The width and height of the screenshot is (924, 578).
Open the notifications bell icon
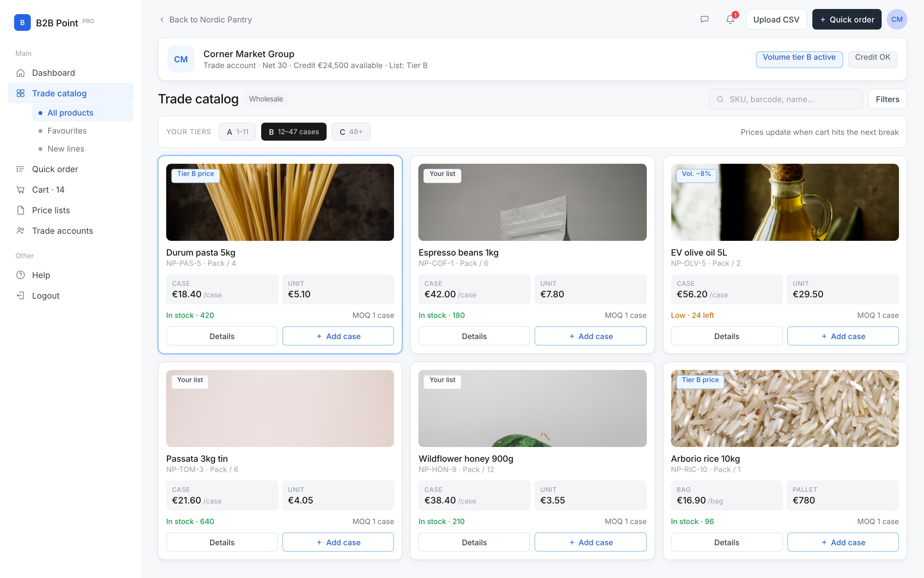coord(730,20)
